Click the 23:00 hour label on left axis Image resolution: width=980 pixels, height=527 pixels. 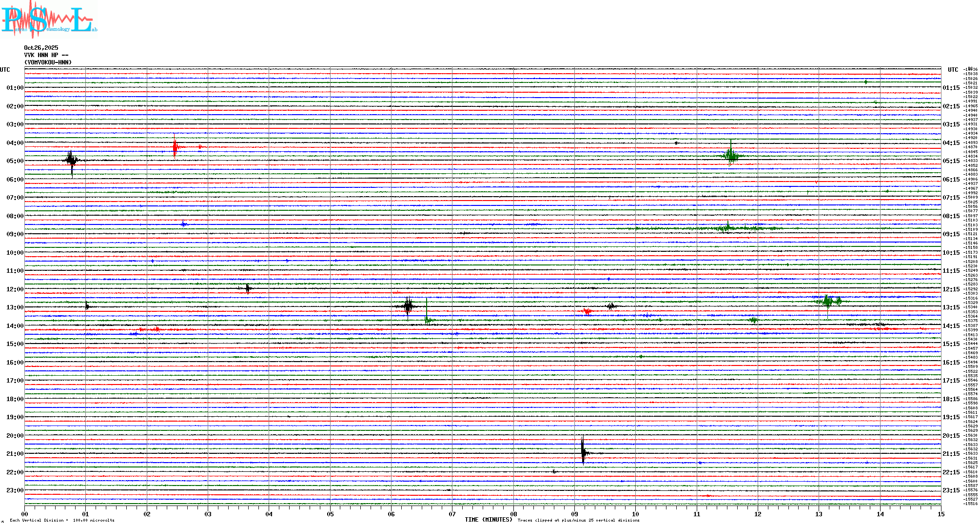(x=15, y=490)
